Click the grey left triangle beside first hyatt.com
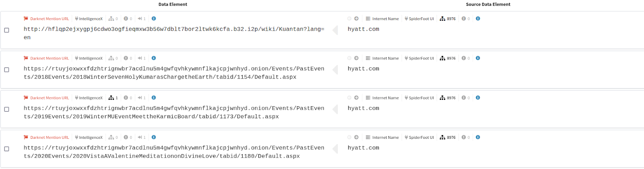The image size is (644, 169). tap(335, 30)
